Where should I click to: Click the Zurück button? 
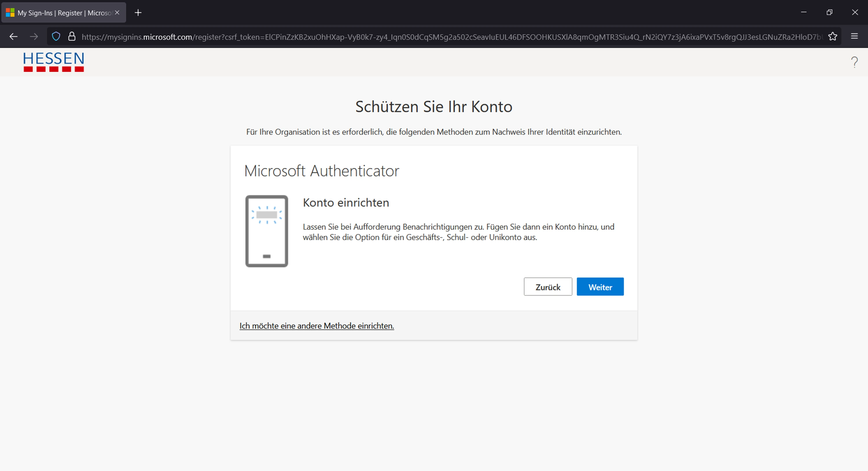pyautogui.click(x=548, y=287)
